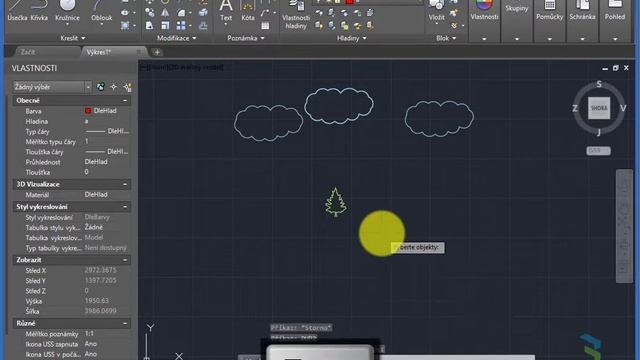This screenshot has height=360, width=640.
Task: Click the J compass direction on ViewCube
Action: click(599, 132)
